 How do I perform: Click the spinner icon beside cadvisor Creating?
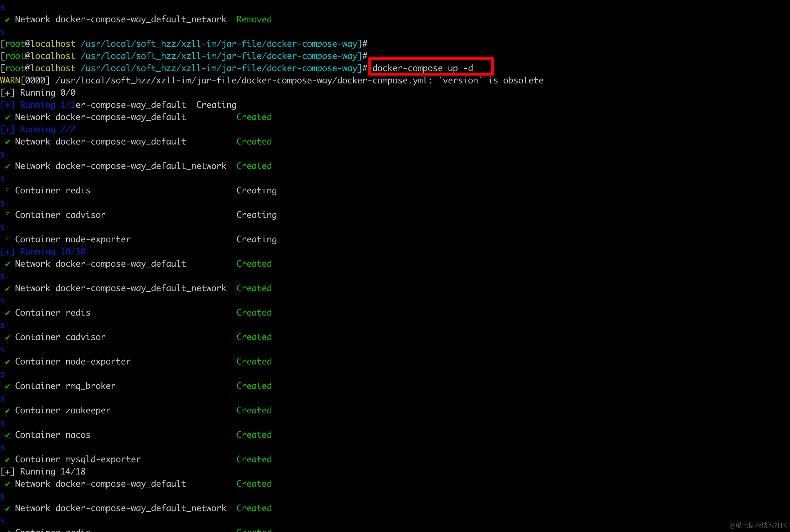(8, 214)
